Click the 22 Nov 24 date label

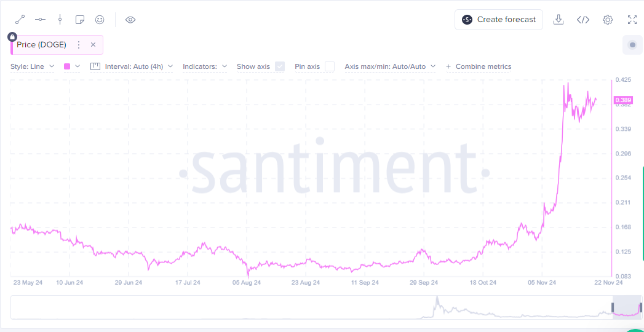tap(608, 283)
